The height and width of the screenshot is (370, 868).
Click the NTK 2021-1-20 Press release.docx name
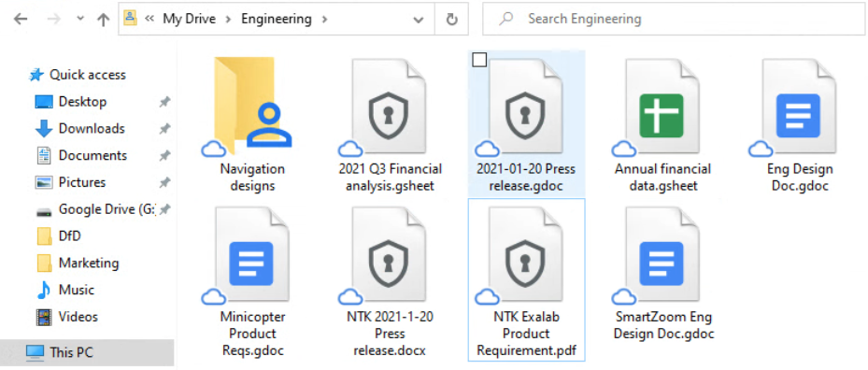(x=391, y=334)
